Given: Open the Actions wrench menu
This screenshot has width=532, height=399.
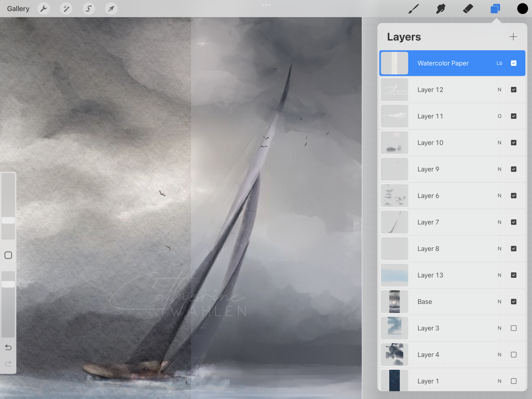Looking at the screenshot, I should [x=44, y=9].
